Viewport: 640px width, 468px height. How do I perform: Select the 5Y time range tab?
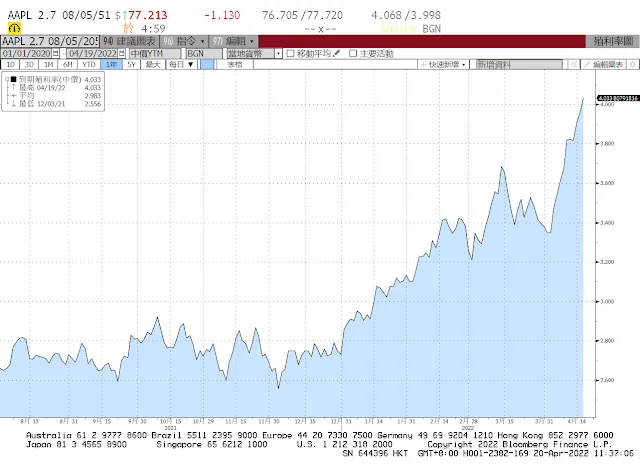click(131, 64)
